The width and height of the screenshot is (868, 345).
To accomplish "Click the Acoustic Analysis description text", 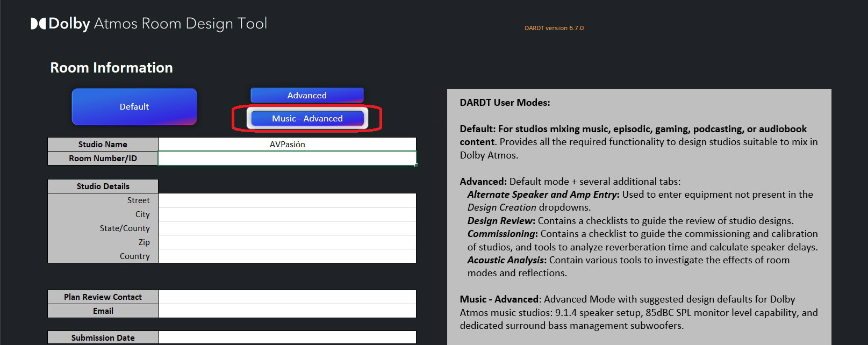I will click(x=628, y=267).
